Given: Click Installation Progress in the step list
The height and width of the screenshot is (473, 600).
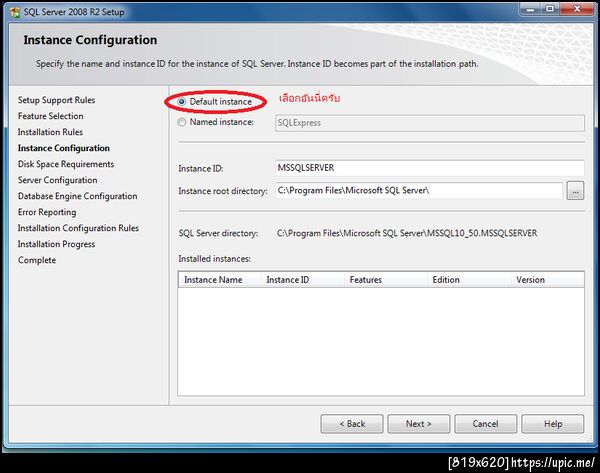Looking at the screenshot, I should (56, 244).
